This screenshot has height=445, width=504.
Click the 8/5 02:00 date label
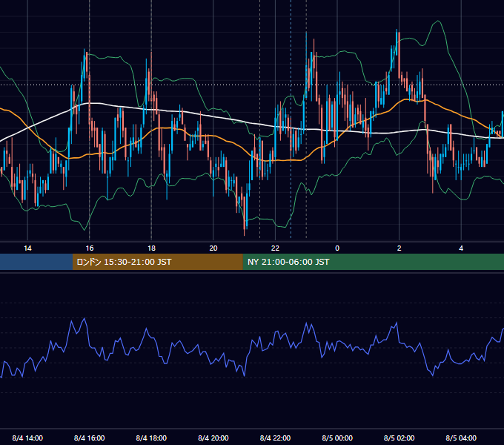click(399, 438)
